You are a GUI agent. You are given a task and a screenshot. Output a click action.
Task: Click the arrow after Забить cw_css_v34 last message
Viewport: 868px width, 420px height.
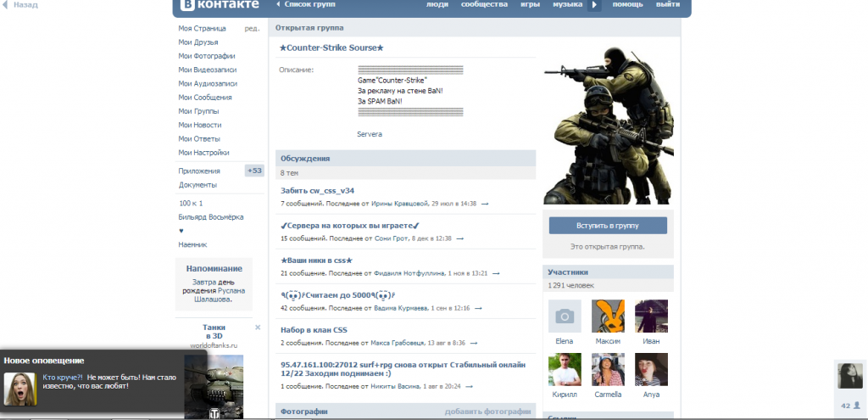485,204
